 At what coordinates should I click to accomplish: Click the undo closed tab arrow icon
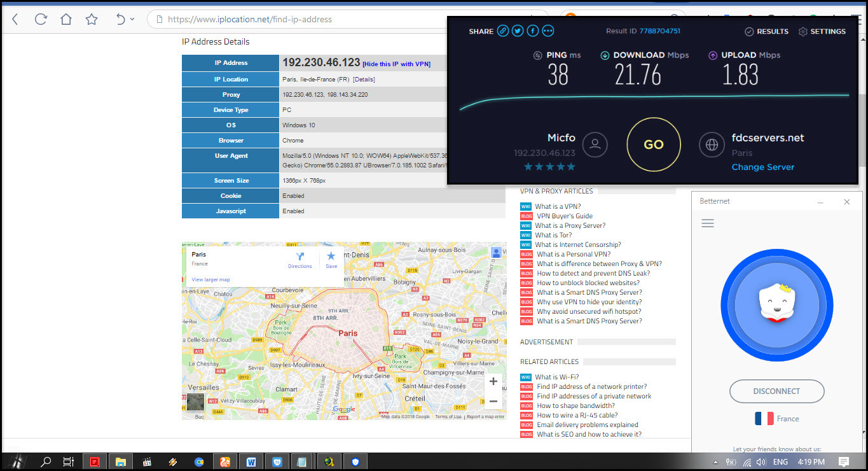[121, 19]
